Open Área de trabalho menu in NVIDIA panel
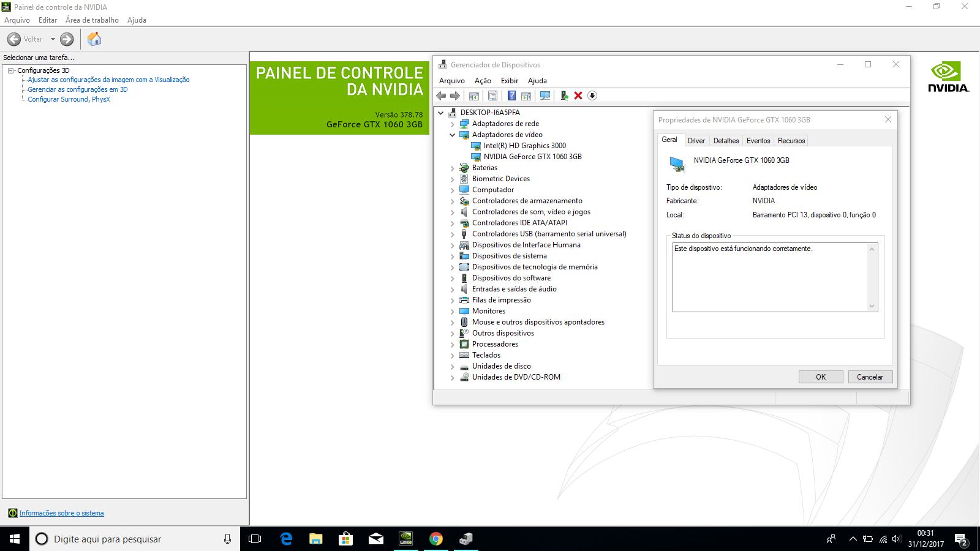The height and width of the screenshot is (551, 980). point(92,20)
